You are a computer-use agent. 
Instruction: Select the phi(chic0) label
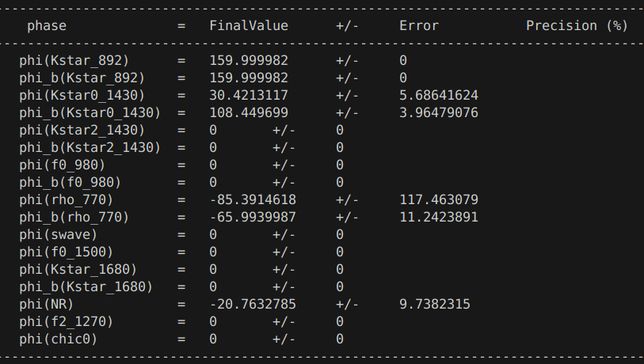tap(59, 339)
